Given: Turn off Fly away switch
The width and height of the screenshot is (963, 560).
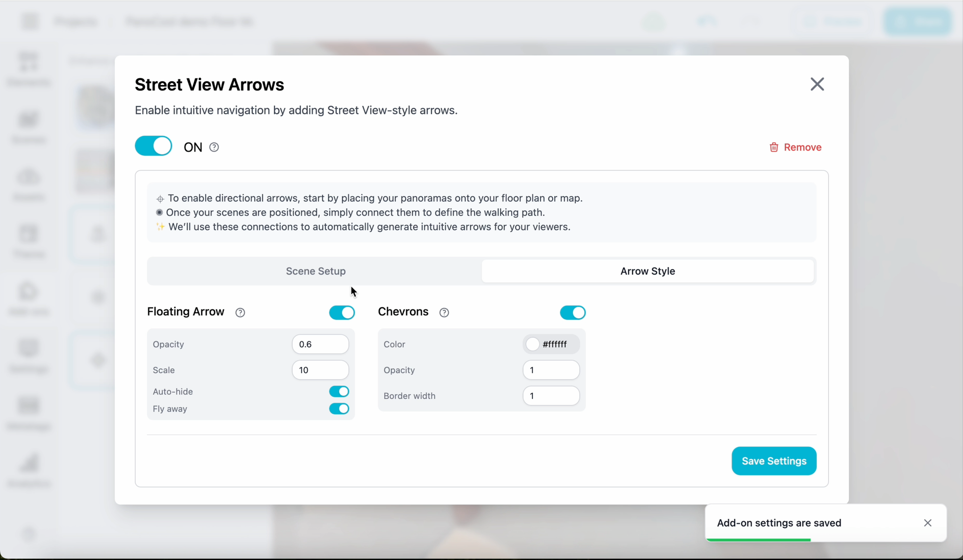Looking at the screenshot, I should pos(339,409).
